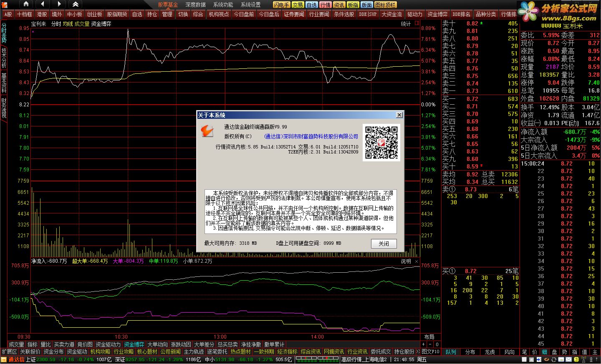Switch indicator to 撤单累计

pos(274,344)
